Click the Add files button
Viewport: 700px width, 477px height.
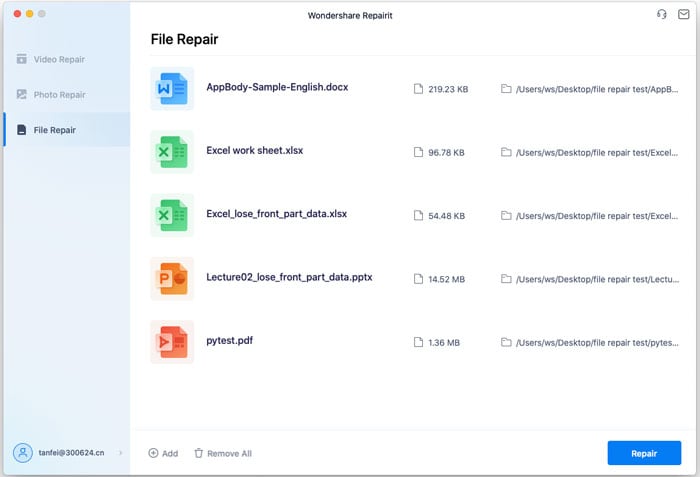tap(163, 453)
